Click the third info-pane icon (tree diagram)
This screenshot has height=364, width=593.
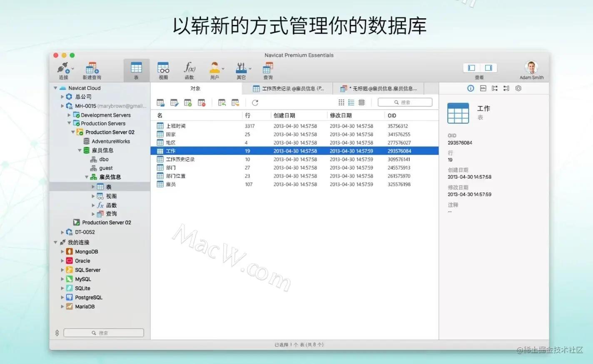click(495, 88)
